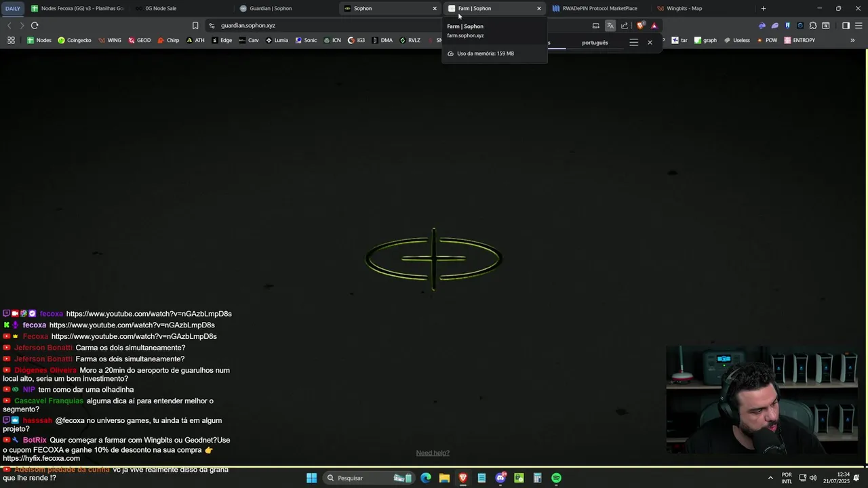
Task: Click the Pesquisar taskbar search box
Action: pyautogui.click(x=368, y=478)
